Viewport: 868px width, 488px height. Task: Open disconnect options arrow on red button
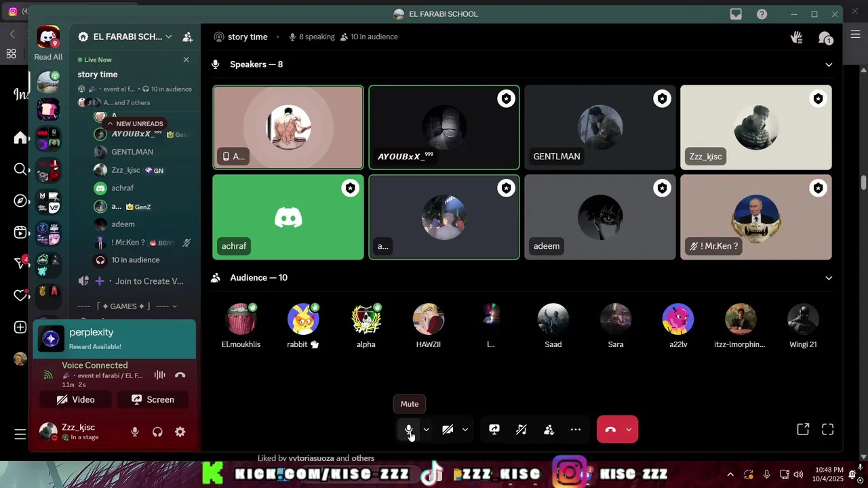pos(629,430)
